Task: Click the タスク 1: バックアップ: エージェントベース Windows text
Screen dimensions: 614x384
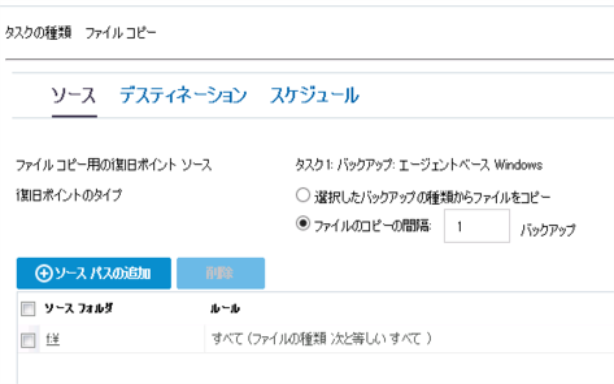Action: pos(419,165)
